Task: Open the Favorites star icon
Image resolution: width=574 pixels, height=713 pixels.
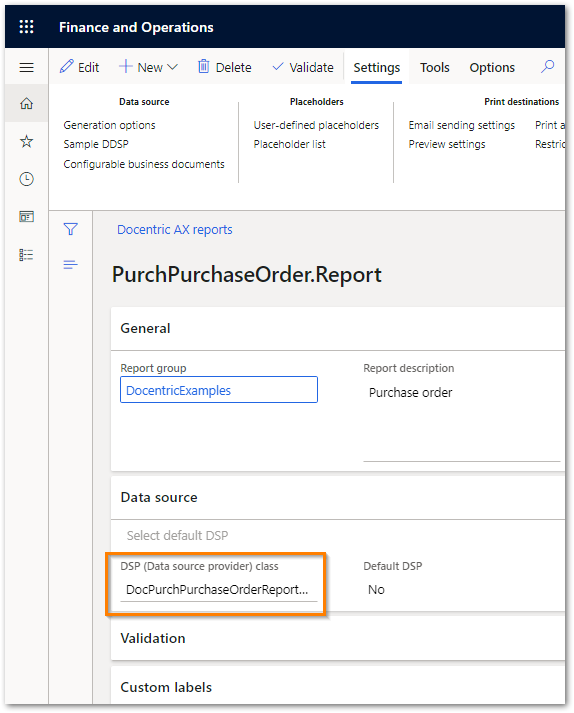Action: [26, 141]
